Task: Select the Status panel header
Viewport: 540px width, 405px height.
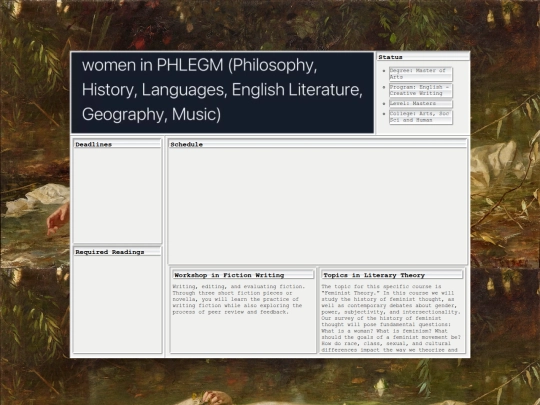Action: pyautogui.click(x=423, y=57)
